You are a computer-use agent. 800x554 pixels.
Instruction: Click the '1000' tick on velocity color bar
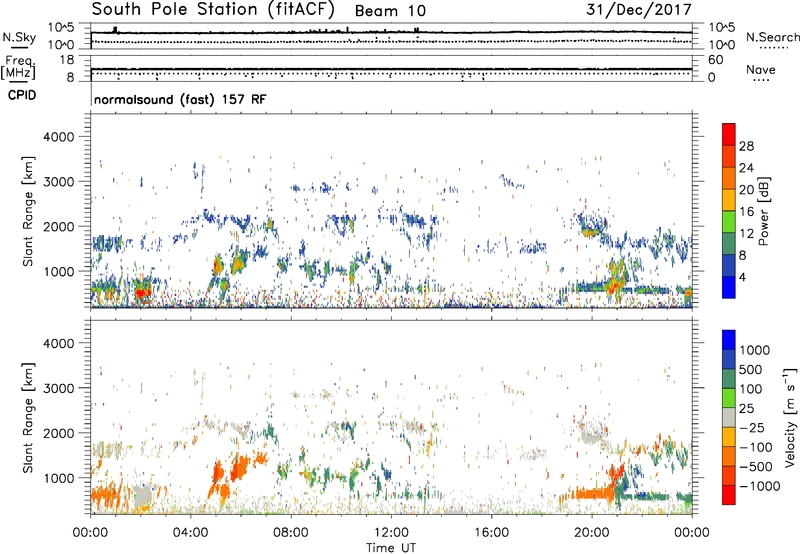[755, 350]
